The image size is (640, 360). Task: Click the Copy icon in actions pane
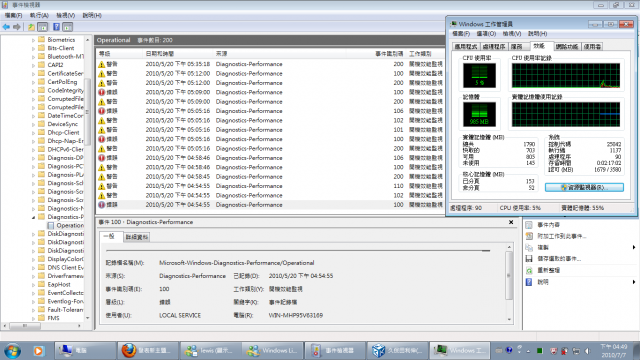tap(529, 247)
